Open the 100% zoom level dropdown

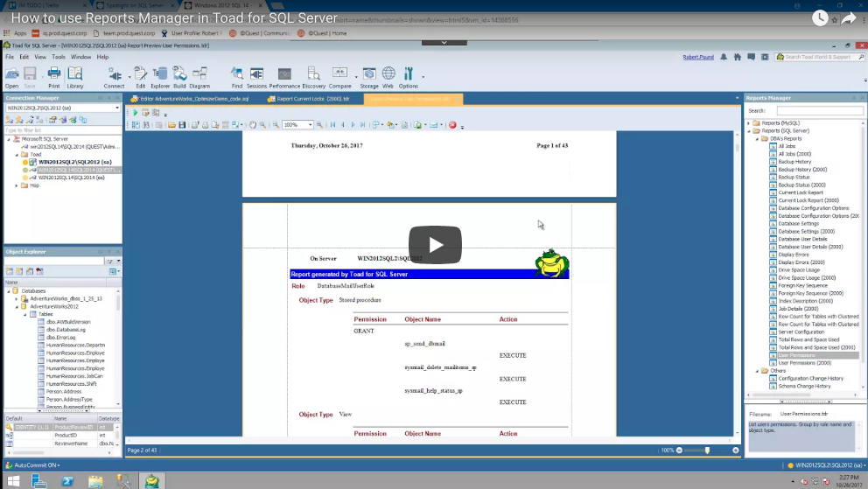click(x=298, y=125)
